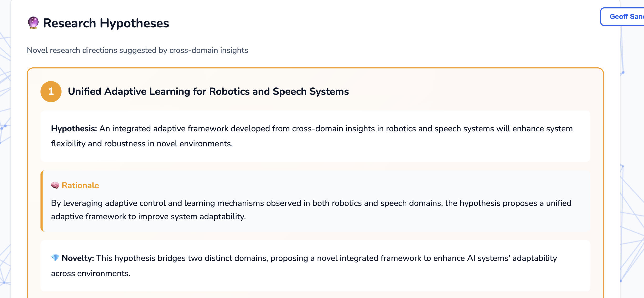Click the diamond icon beside Novelty
Viewport: 644px width, 298px height.
coord(55,258)
